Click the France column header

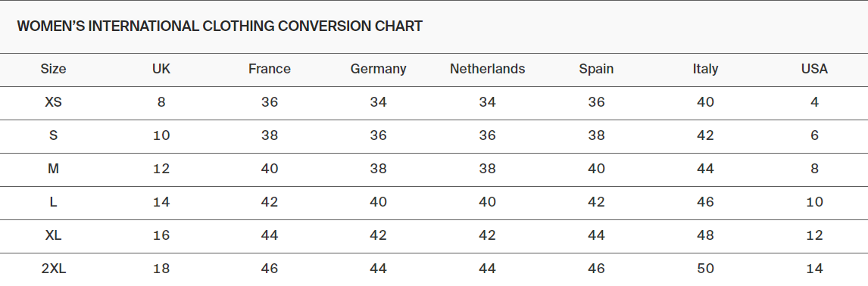tap(270, 69)
